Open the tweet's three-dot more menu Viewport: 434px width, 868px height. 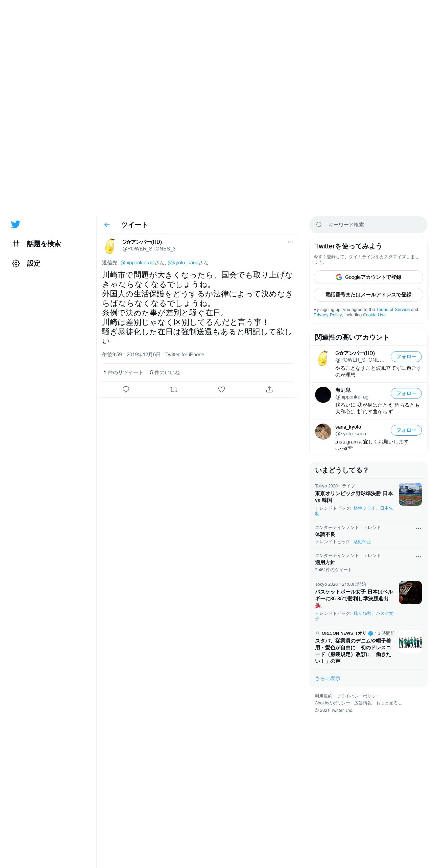pyautogui.click(x=290, y=242)
